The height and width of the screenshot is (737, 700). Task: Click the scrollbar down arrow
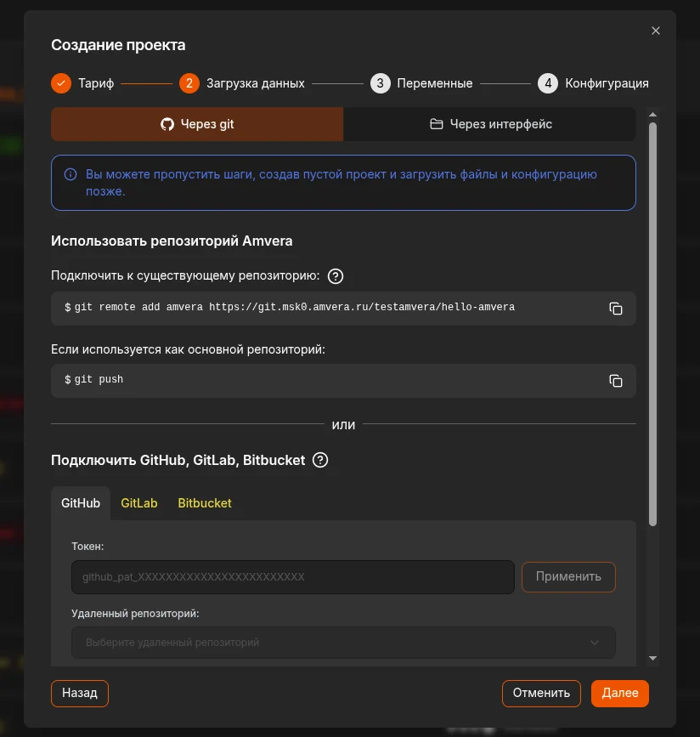(652, 658)
